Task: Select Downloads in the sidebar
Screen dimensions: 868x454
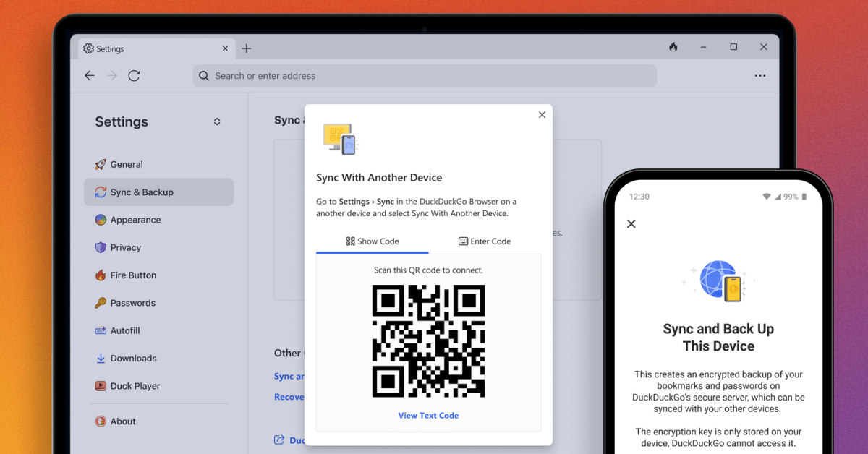Action: coord(133,359)
